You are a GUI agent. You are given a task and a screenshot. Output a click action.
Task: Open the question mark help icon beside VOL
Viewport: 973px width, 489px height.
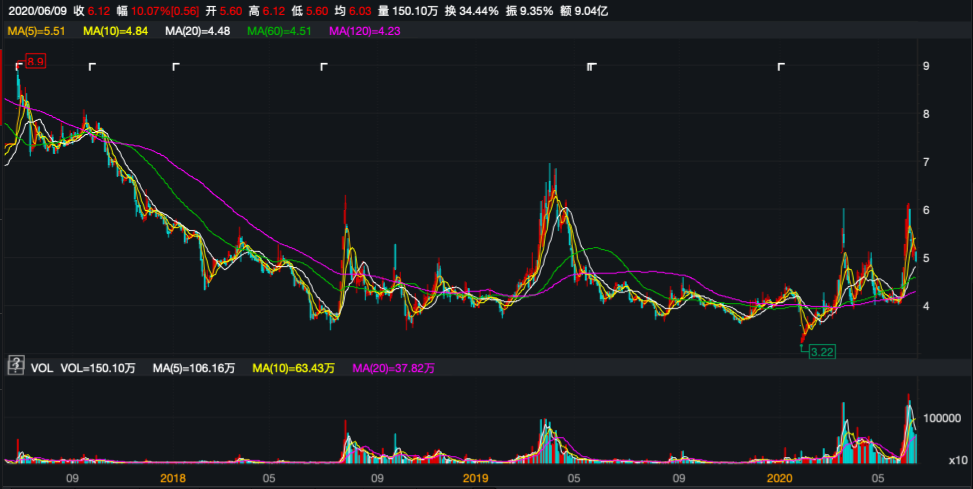(x=16, y=366)
